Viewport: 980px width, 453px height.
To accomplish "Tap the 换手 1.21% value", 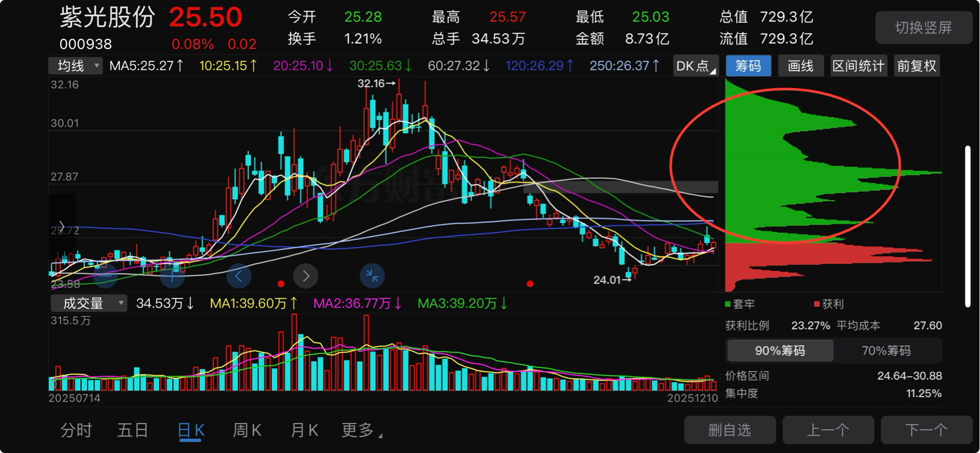I will point(363,39).
